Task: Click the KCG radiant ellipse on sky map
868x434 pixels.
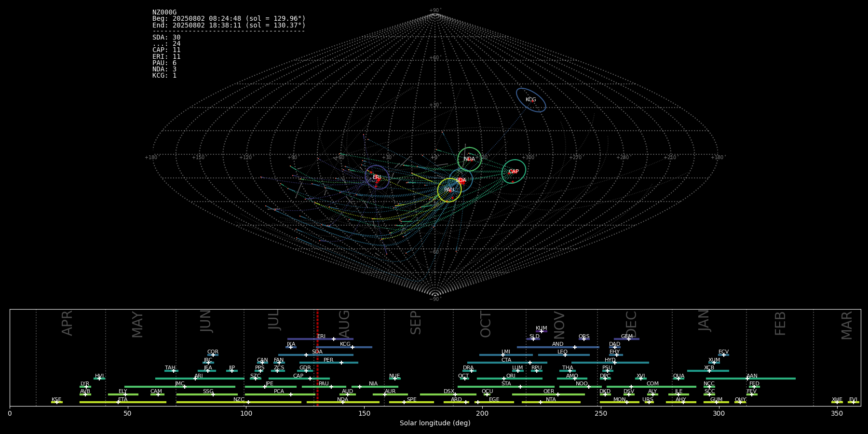Action: [x=531, y=100]
